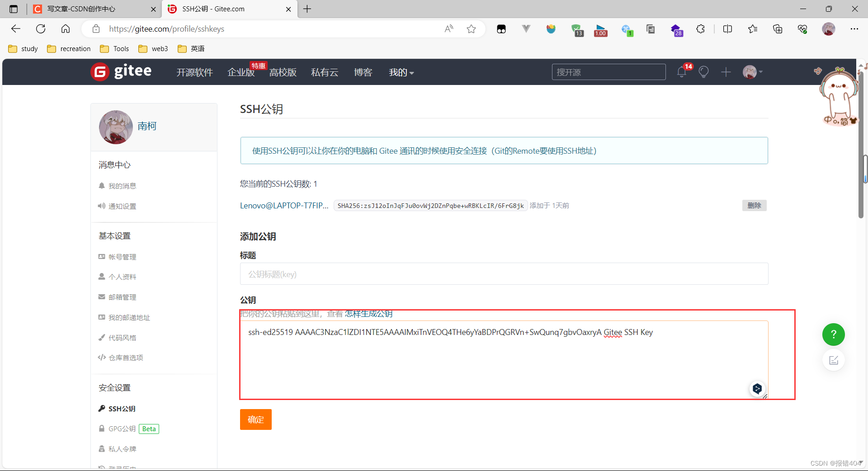Image resolution: width=868 pixels, height=471 pixels.
Task: Click the lightbulb feedback icon in navbar
Action: (x=704, y=72)
